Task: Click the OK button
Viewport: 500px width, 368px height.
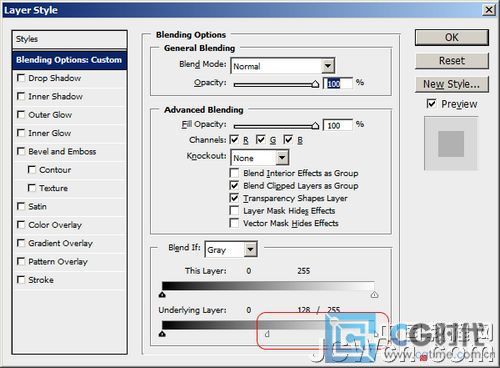Action: pos(452,37)
